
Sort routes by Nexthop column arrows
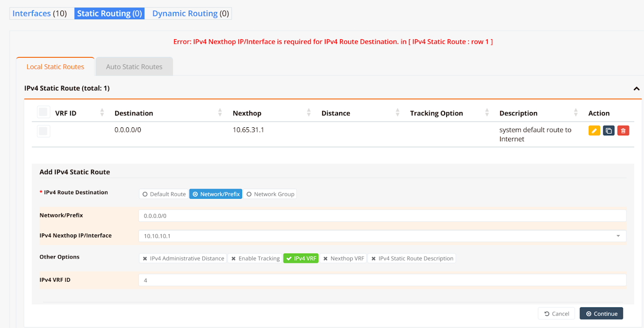click(x=309, y=113)
